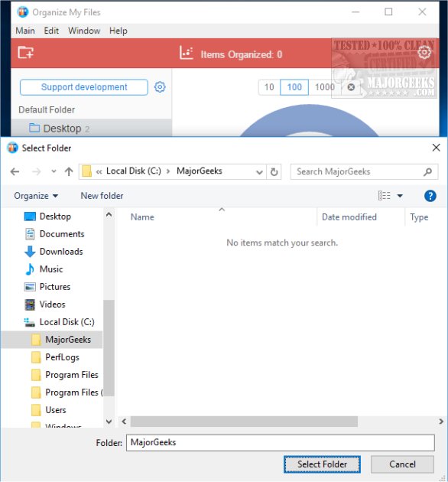448x482 pixels.
Task: Select the 1000 items option
Action: pos(324,87)
